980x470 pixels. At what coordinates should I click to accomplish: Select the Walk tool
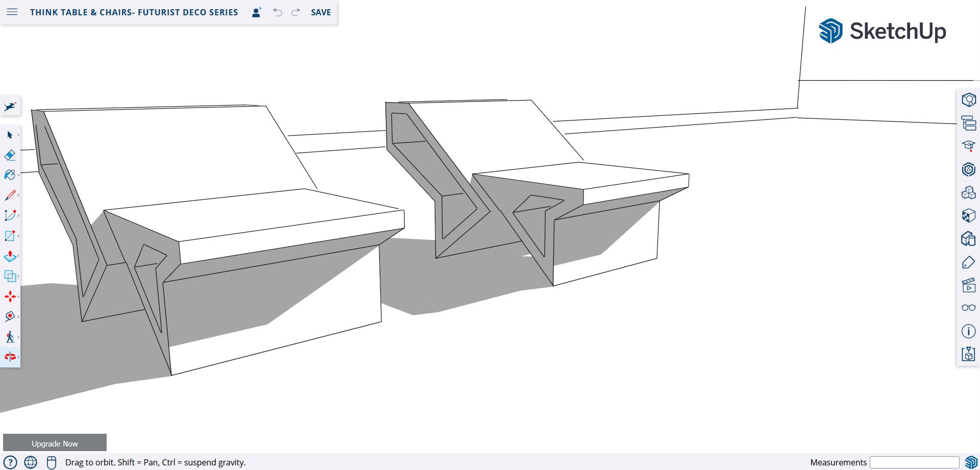(10, 337)
